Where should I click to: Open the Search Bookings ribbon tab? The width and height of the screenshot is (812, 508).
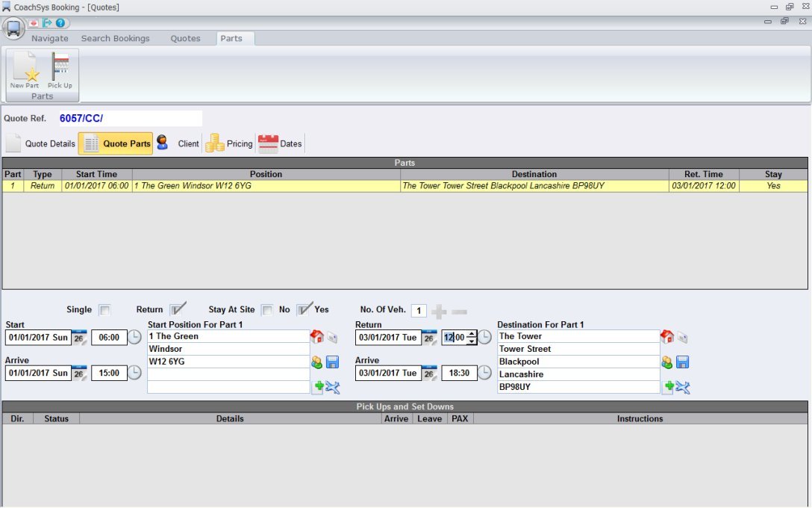coord(116,38)
